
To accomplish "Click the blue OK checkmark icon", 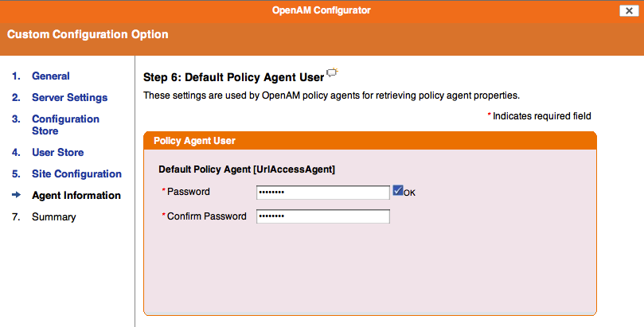I will pos(397,190).
